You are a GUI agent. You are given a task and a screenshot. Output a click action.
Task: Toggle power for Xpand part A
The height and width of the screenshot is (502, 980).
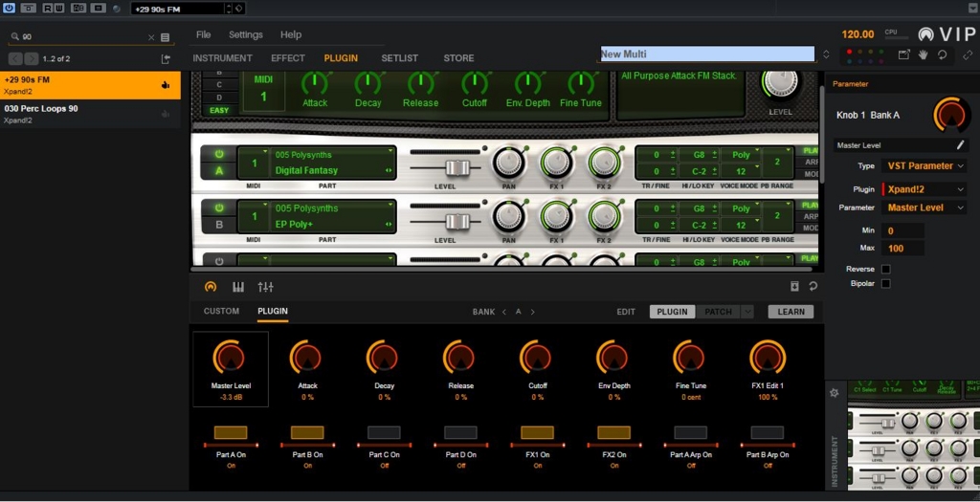tap(219, 154)
